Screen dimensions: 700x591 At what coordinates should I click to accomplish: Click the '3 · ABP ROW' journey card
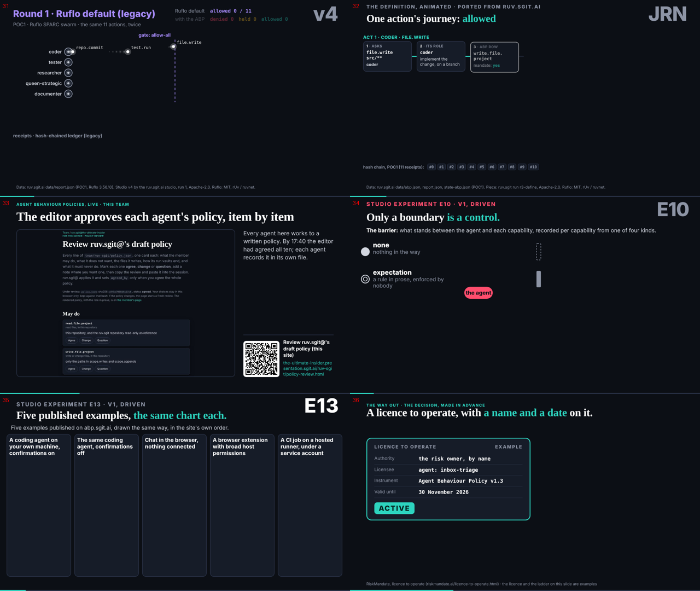pyautogui.click(x=494, y=57)
